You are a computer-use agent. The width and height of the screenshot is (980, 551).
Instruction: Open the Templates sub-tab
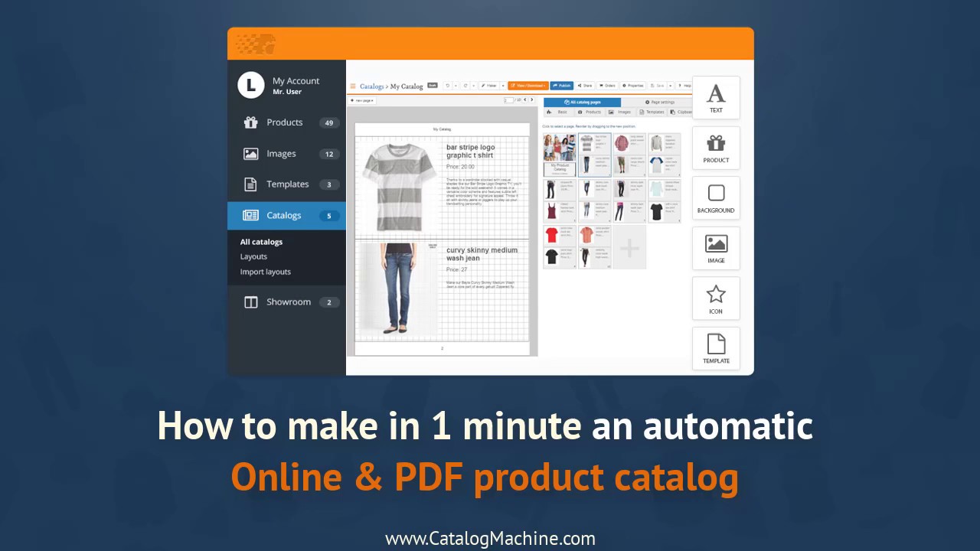[652, 112]
